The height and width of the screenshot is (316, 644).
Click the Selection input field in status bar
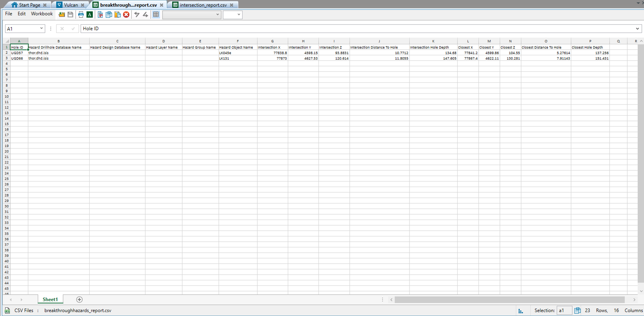pos(564,311)
